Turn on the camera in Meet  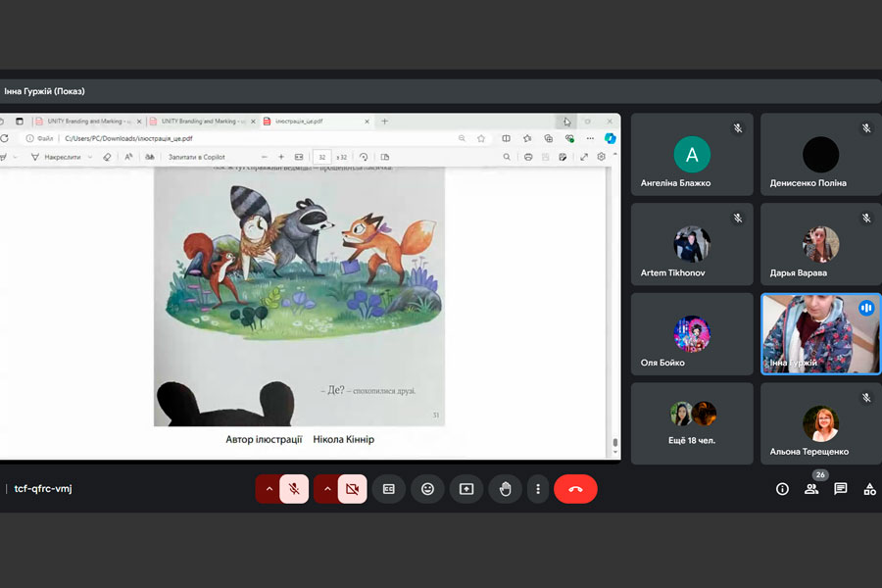pos(353,489)
